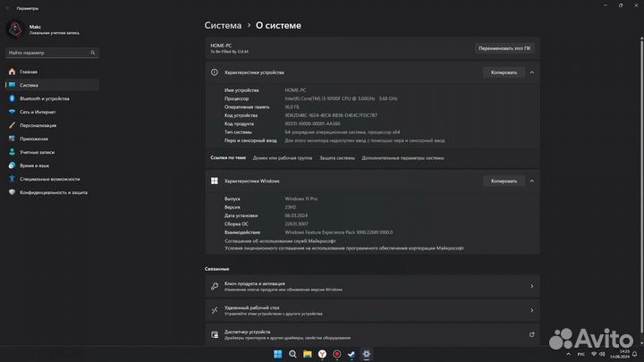Open Дополнительные параметры системы link
This screenshot has height=362, width=644.
pos(402,158)
